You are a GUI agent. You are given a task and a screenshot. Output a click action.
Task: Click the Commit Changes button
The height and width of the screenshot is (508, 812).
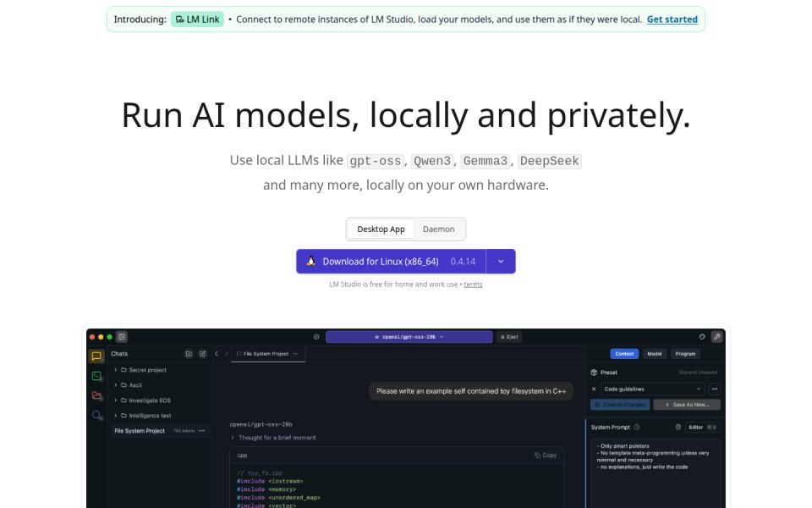tap(620, 405)
